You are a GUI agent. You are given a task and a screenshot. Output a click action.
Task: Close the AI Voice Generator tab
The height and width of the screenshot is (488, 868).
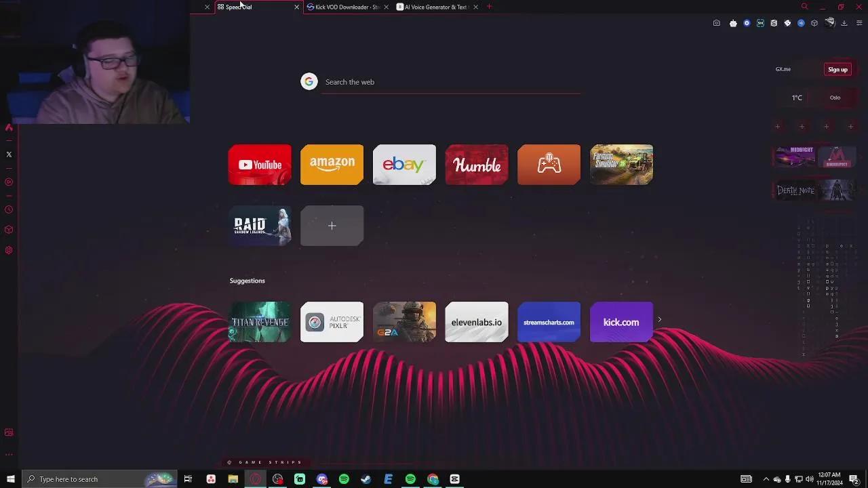tap(475, 7)
